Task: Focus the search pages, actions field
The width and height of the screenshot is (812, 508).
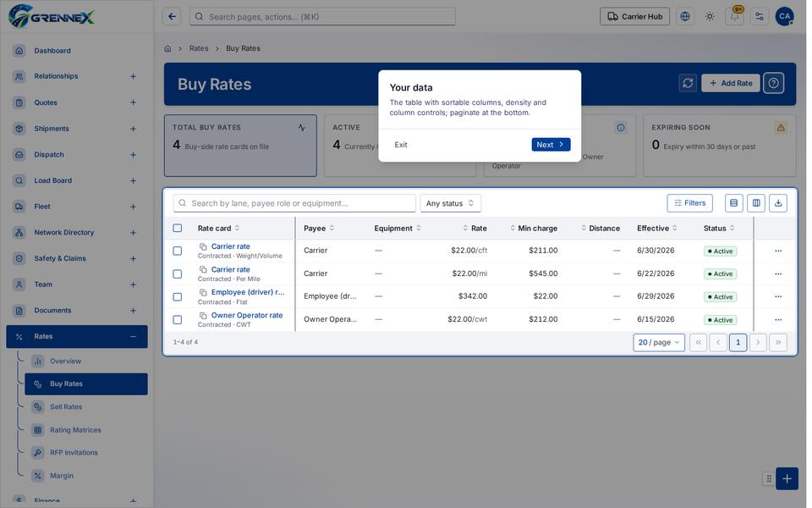Action: (322, 17)
